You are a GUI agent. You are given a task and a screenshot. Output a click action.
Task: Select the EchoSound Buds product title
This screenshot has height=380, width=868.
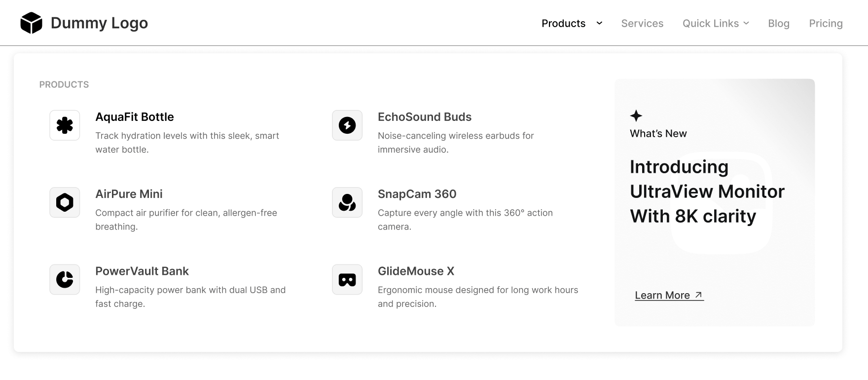pos(424,117)
